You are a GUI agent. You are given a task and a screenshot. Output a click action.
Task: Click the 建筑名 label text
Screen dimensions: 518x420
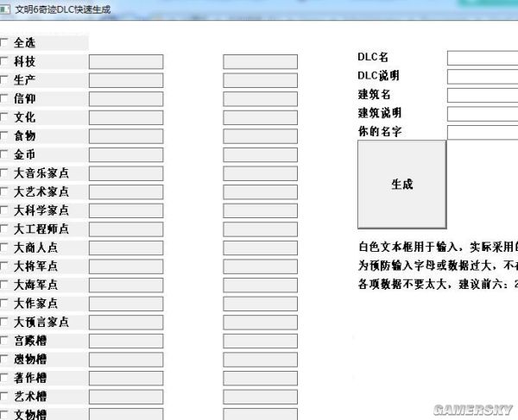pos(375,94)
